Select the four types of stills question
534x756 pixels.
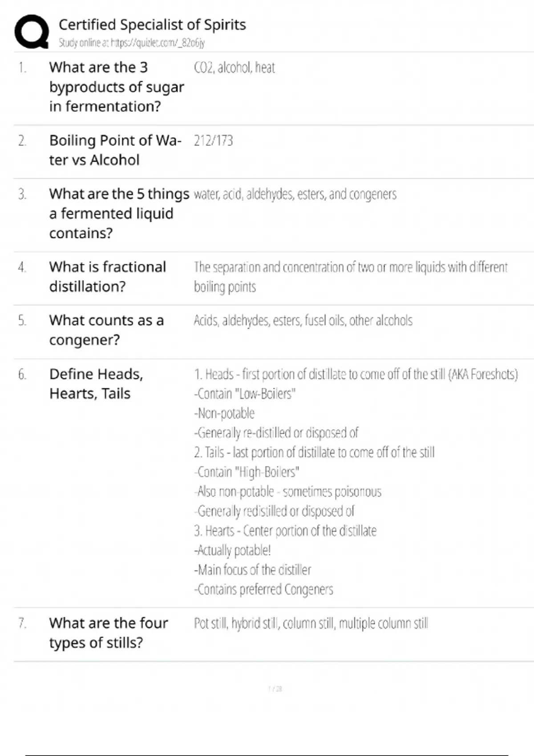tap(108, 633)
